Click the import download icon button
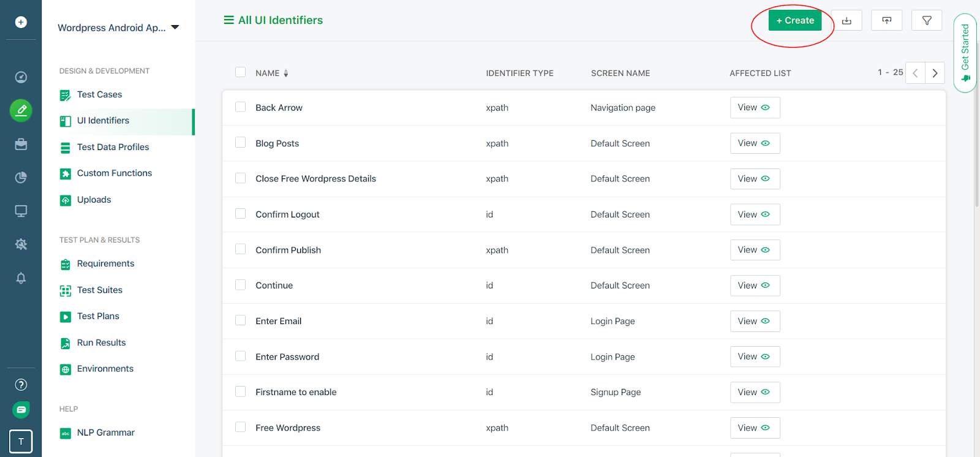This screenshot has height=457, width=980. pos(846,21)
